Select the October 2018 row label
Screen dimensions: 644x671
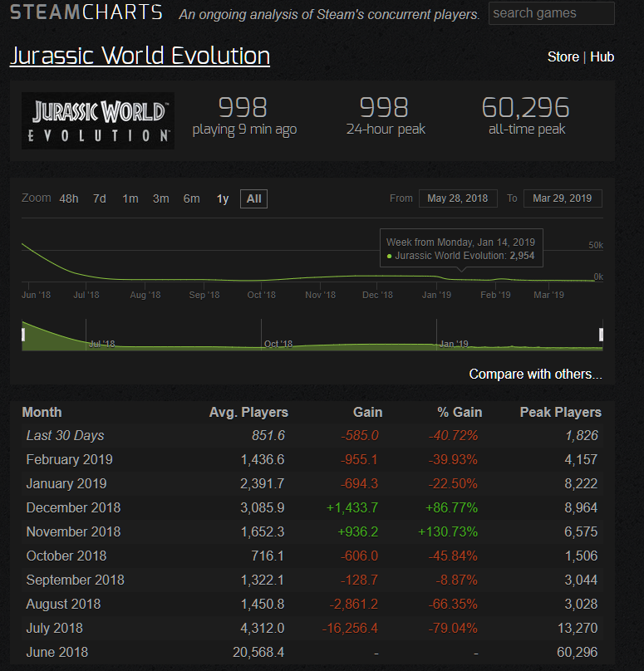point(66,556)
